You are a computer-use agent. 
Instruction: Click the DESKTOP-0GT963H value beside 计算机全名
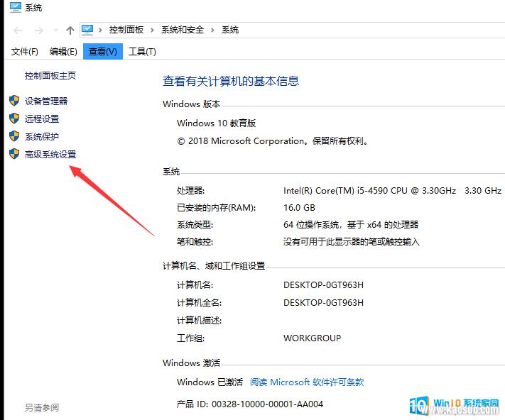click(x=323, y=303)
